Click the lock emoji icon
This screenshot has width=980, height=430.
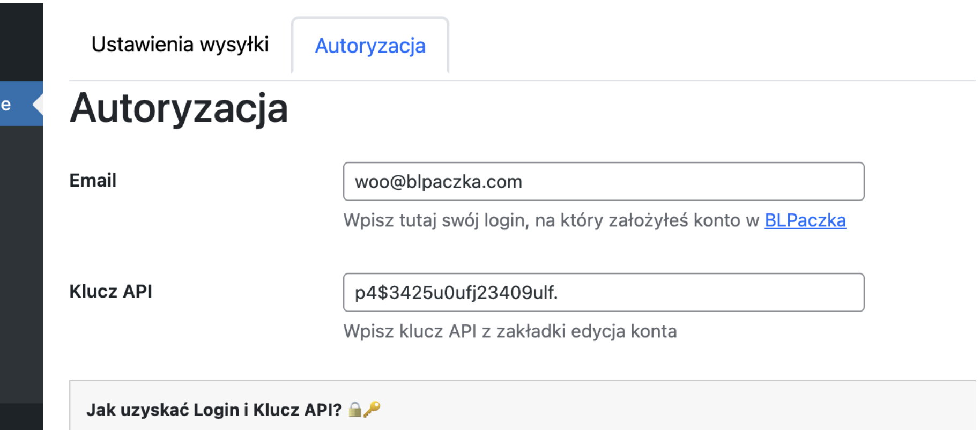(355, 410)
